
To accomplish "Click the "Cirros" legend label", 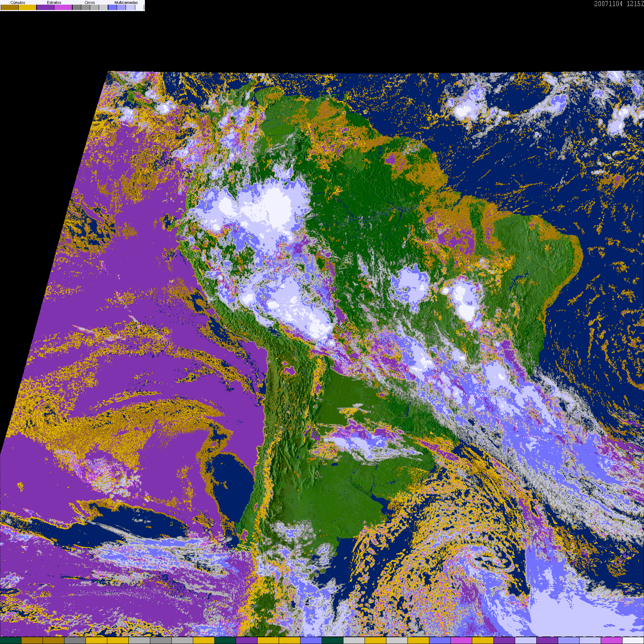I will pyautogui.click(x=90, y=3).
